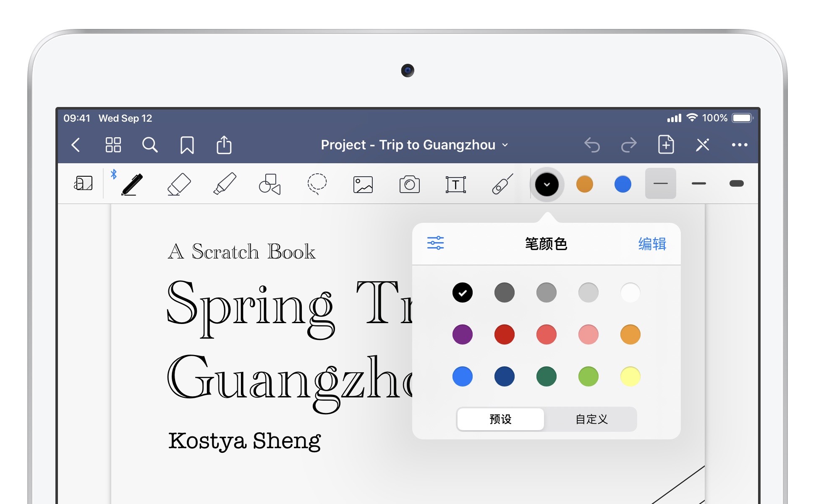Select the thickest stroke width
The image size is (816, 504).
[736, 183]
